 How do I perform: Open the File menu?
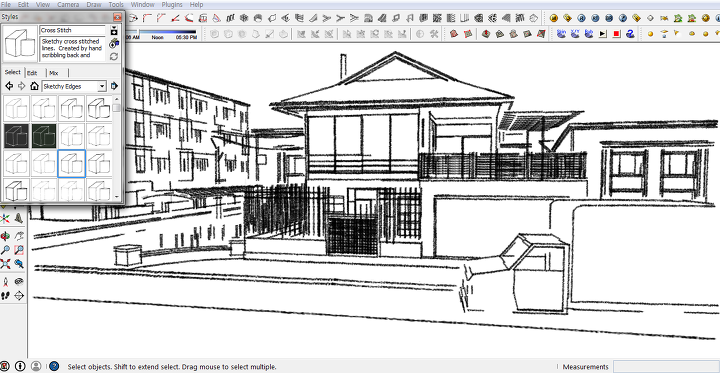(6, 4)
